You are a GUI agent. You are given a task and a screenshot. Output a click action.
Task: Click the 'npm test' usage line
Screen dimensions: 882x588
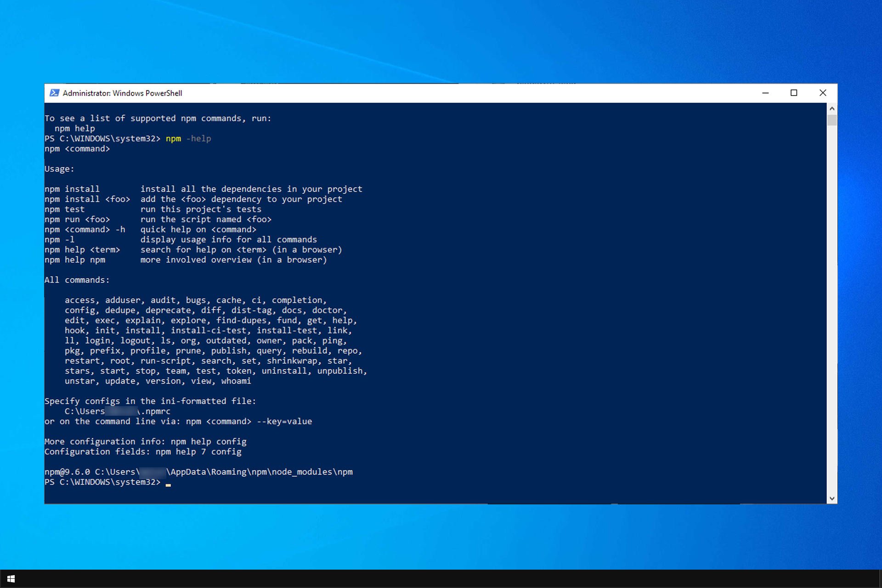point(153,209)
